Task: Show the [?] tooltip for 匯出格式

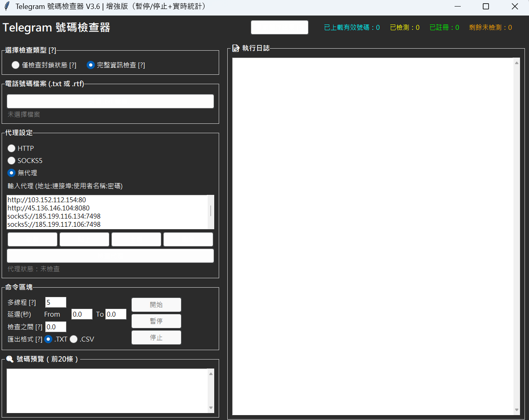Action: (x=39, y=339)
